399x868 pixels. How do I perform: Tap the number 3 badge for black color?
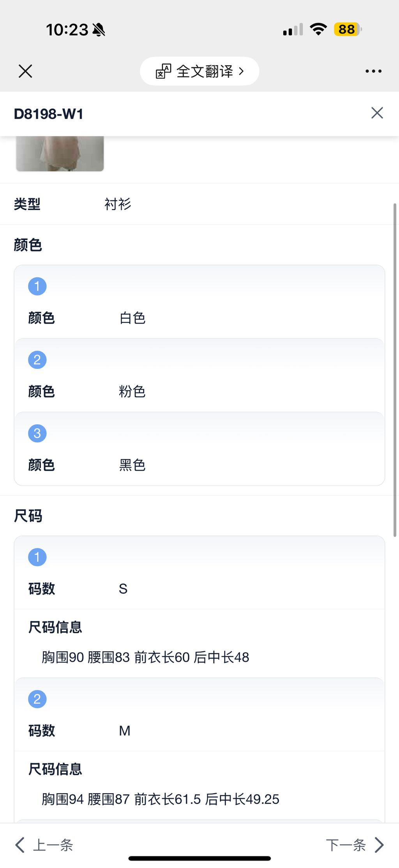37,433
